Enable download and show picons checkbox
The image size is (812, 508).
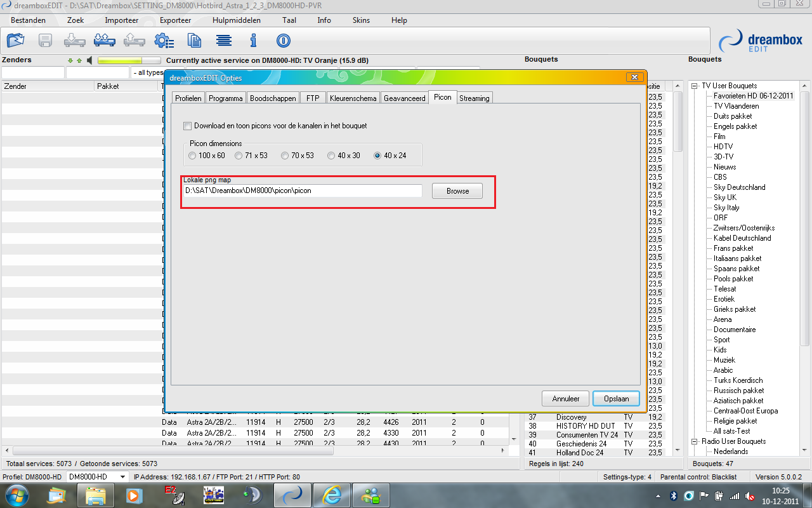tap(187, 126)
